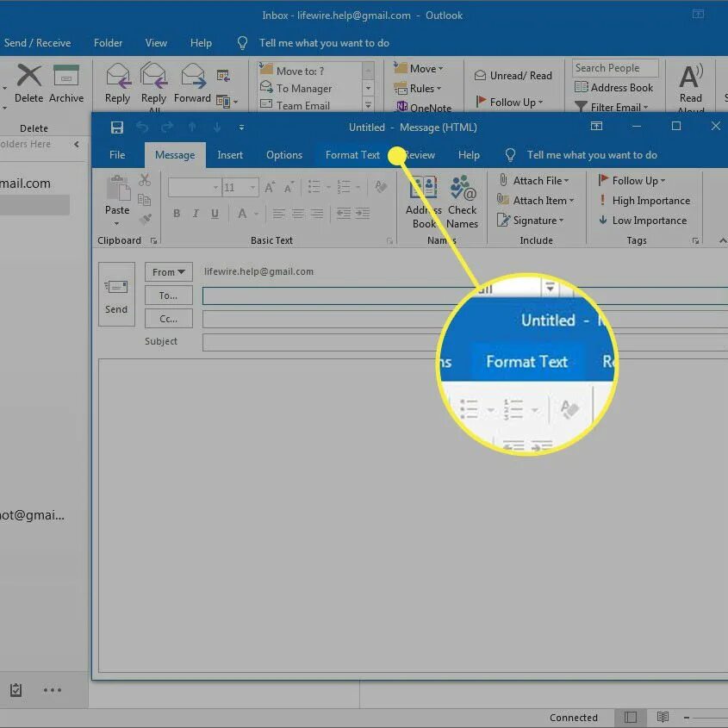Click the Decrease Indent icon
This screenshot has height=728, width=728.
(x=344, y=214)
